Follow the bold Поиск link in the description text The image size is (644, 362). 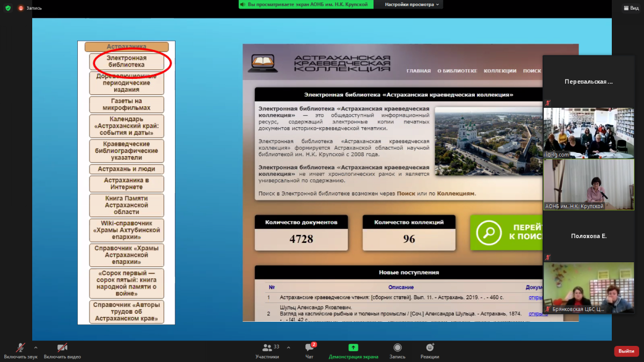[406, 194]
